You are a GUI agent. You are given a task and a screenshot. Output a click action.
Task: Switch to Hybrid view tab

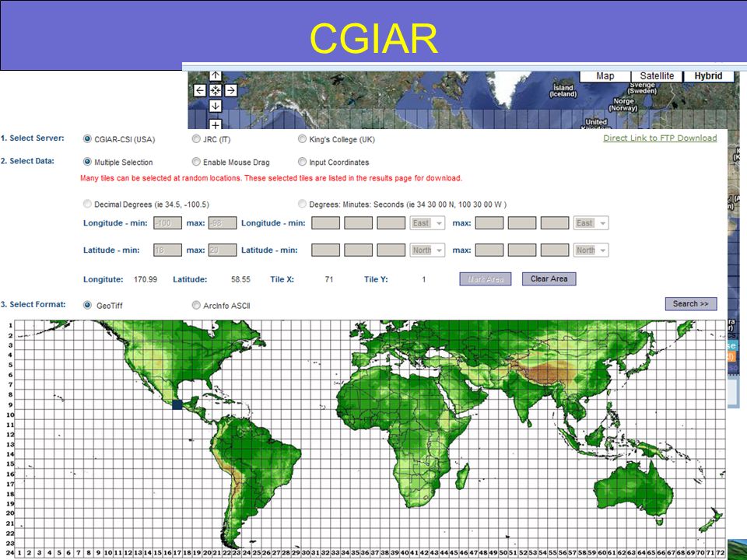coord(708,76)
